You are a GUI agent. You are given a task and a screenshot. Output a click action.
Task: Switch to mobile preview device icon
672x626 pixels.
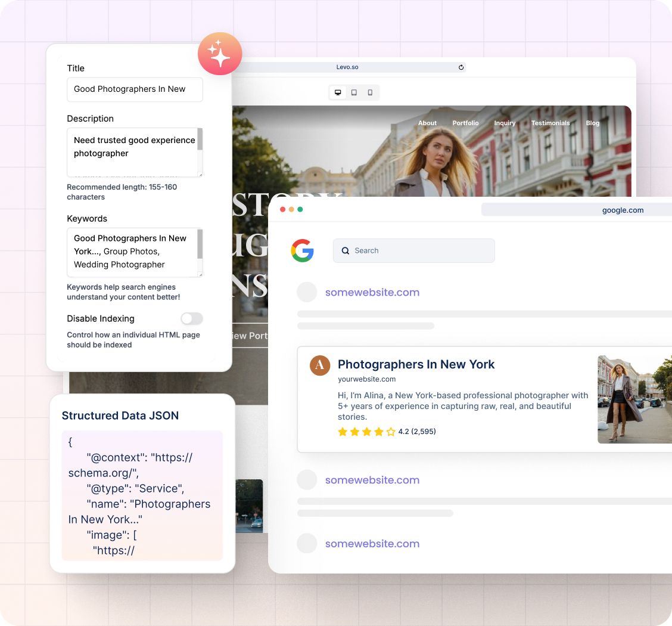coord(370,92)
